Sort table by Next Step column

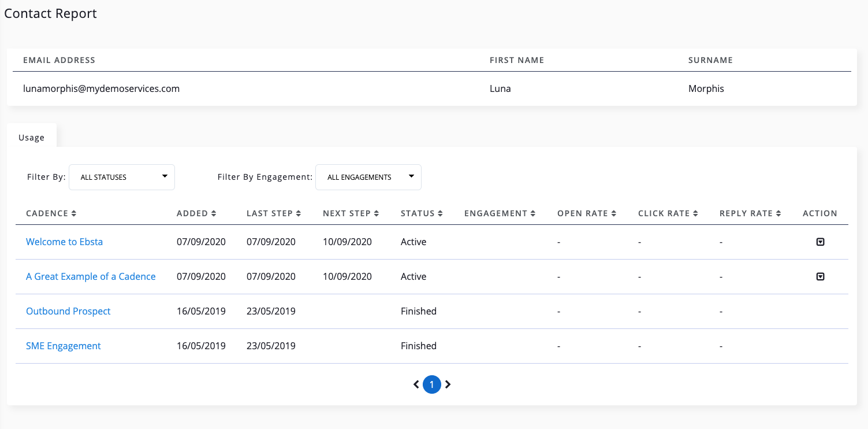click(x=351, y=213)
